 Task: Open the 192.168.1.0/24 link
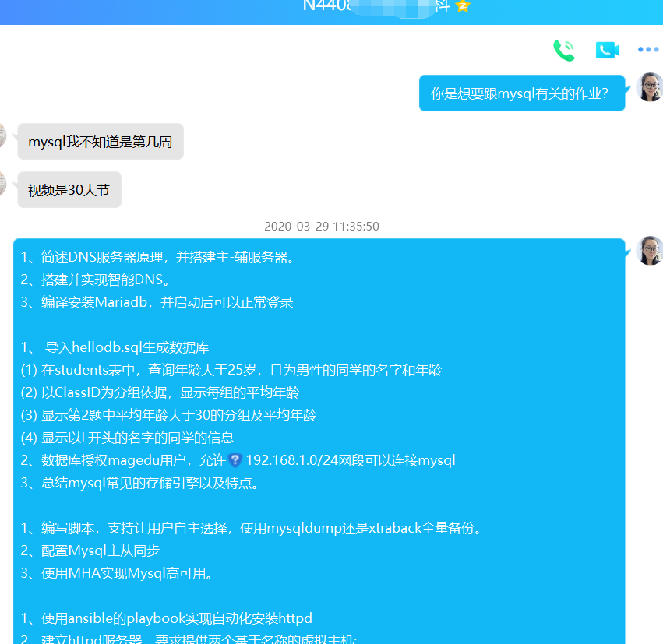click(x=291, y=460)
